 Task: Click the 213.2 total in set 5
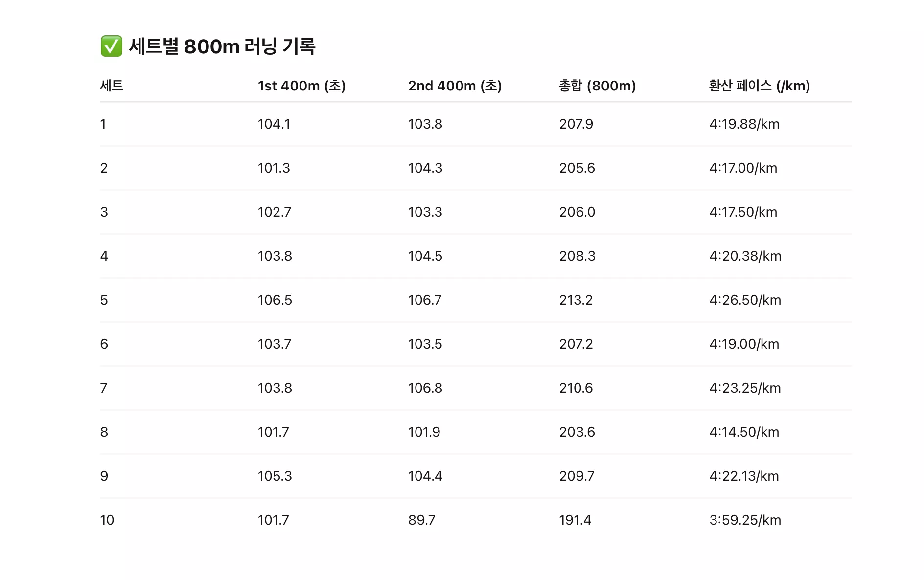click(576, 300)
